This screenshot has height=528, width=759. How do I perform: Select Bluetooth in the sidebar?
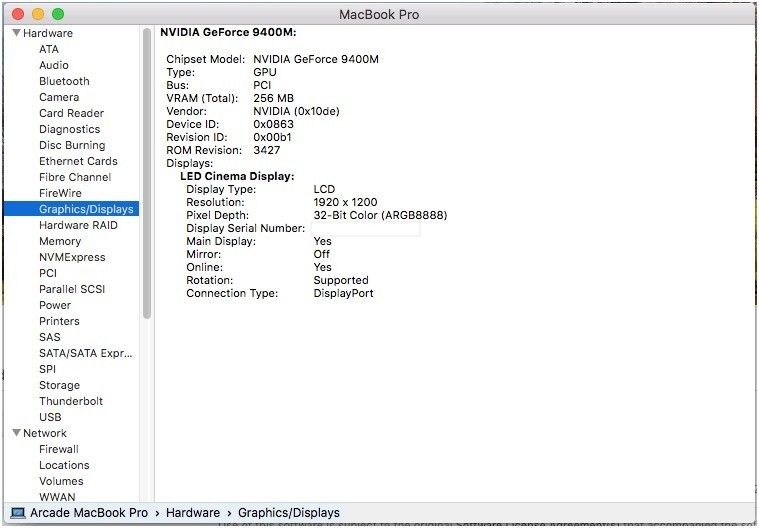[x=64, y=81]
